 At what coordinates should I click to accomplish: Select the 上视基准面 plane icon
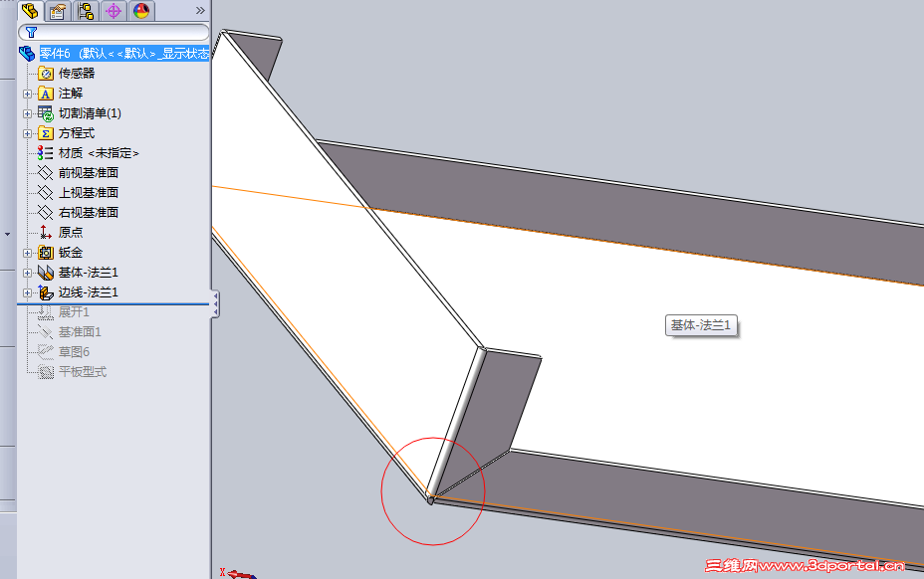click(46, 193)
